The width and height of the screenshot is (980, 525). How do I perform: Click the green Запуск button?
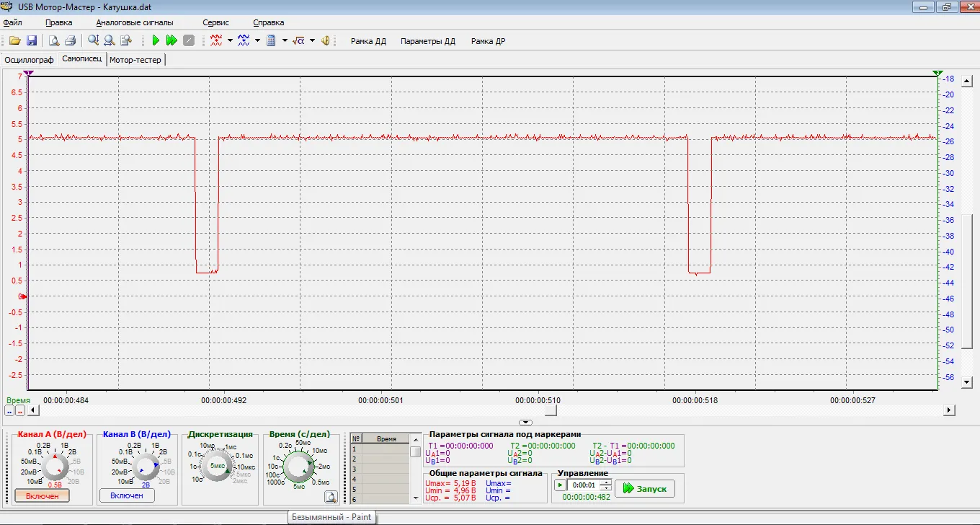click(x=645, y=488)
